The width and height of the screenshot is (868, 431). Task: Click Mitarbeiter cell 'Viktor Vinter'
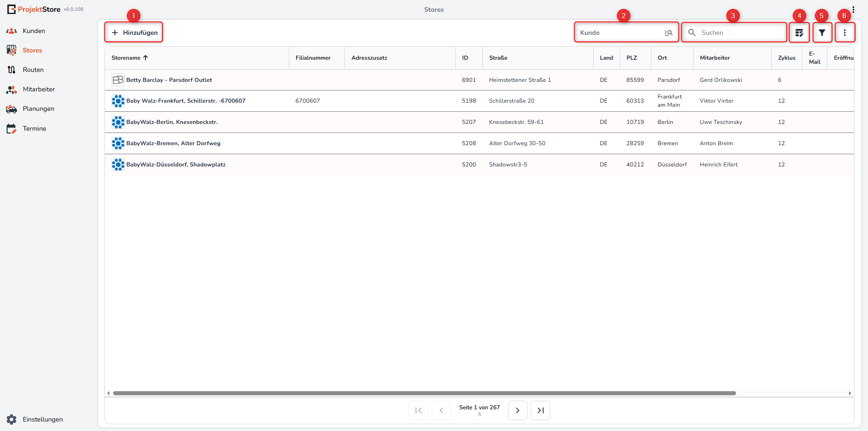click(x=717, y=101)
